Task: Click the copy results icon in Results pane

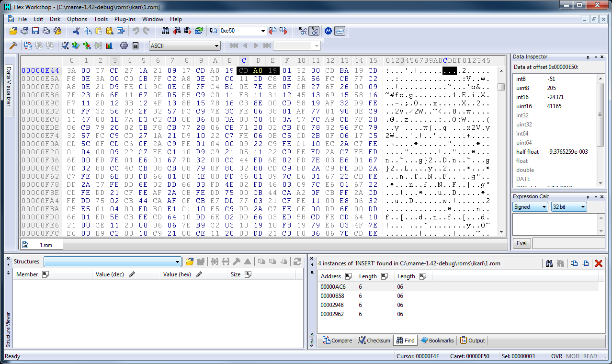Action: coord(575,263)
